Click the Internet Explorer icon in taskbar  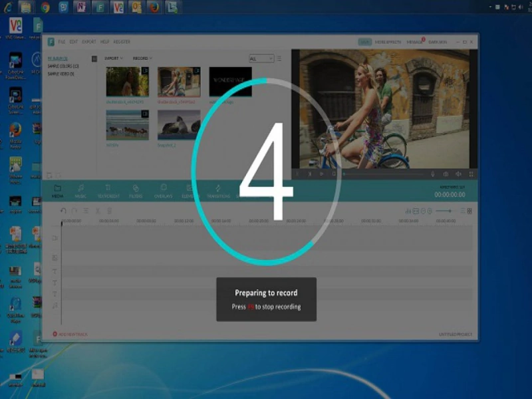click(x=8, y=7)
